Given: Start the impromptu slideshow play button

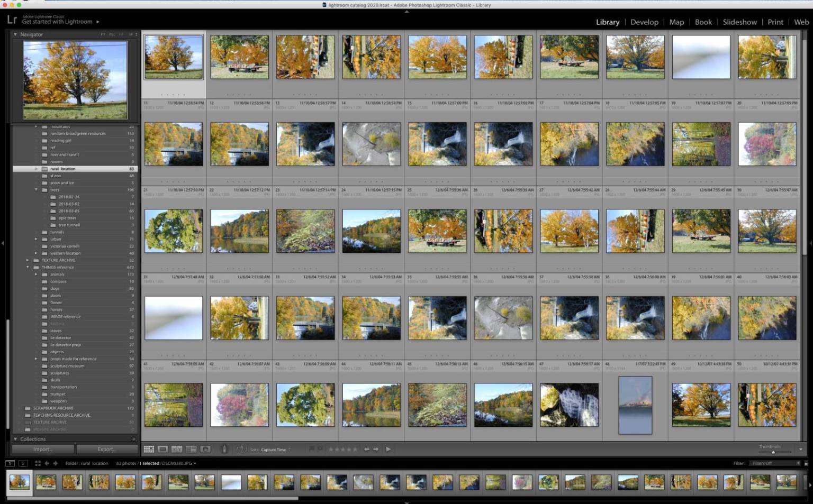Looking at the screenshot, I should click(x=389, y=449).
